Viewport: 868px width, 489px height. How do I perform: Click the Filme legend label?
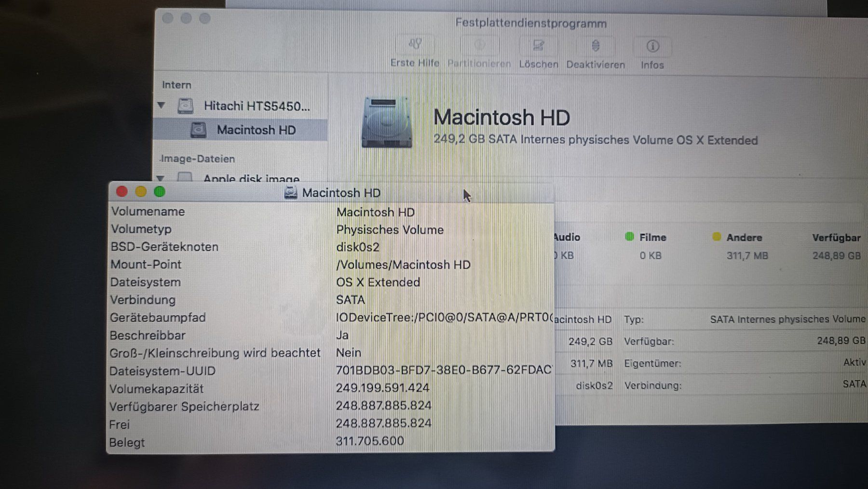point(653,237)
